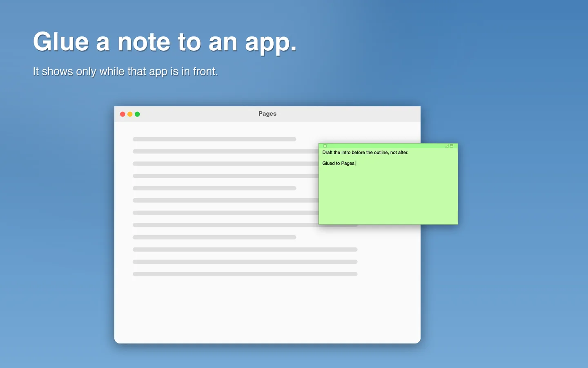Click the heading "Glue a note to an app."
Viewport: 588px width, 368px height.
coord(165,42)
